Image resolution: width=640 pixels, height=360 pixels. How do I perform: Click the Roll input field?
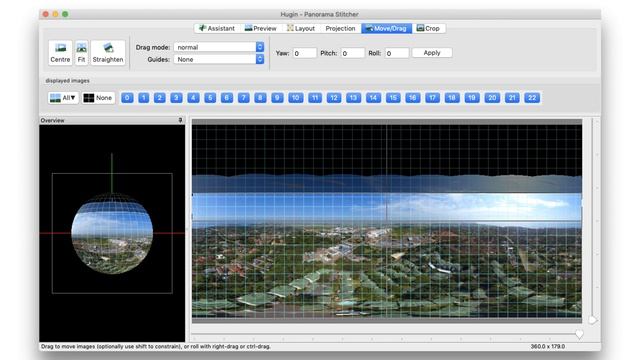(397, 53)
